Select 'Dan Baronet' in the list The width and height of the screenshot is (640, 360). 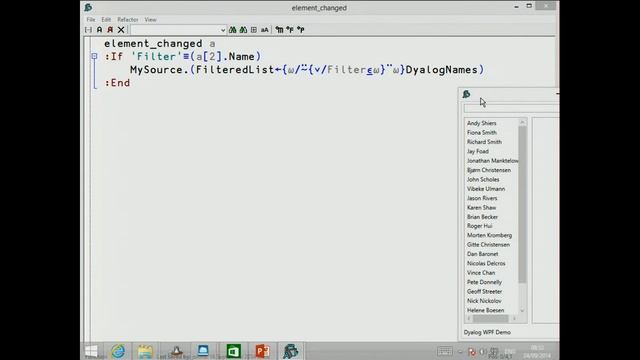tap(482, 254)
